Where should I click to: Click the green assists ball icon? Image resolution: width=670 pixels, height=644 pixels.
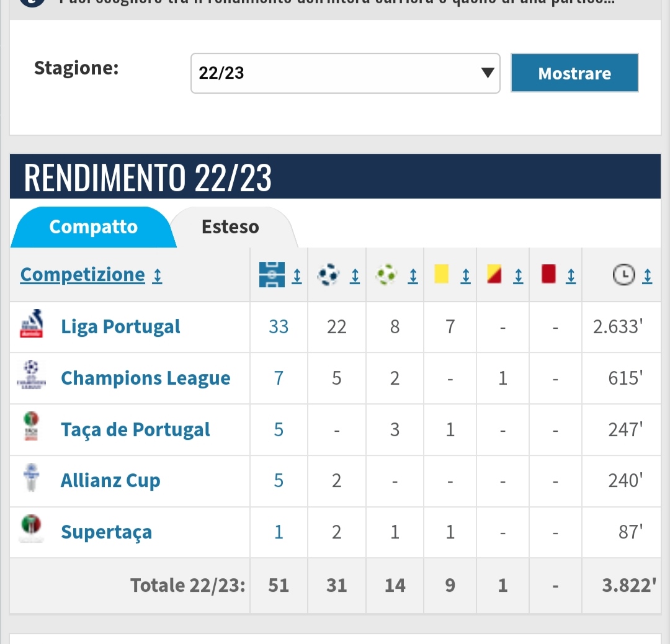pyautogui.click(x=386, y=274)
